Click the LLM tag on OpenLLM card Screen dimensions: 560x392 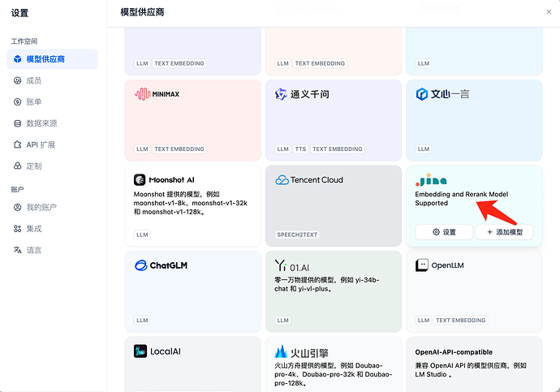pos(424,321)
